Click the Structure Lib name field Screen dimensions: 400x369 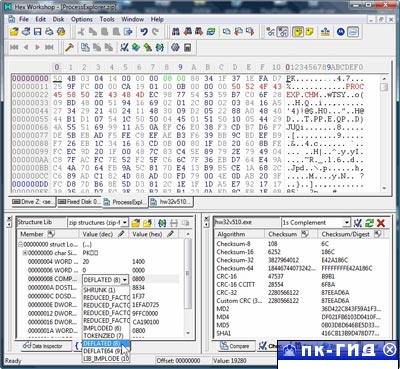(x=41, y=222)
